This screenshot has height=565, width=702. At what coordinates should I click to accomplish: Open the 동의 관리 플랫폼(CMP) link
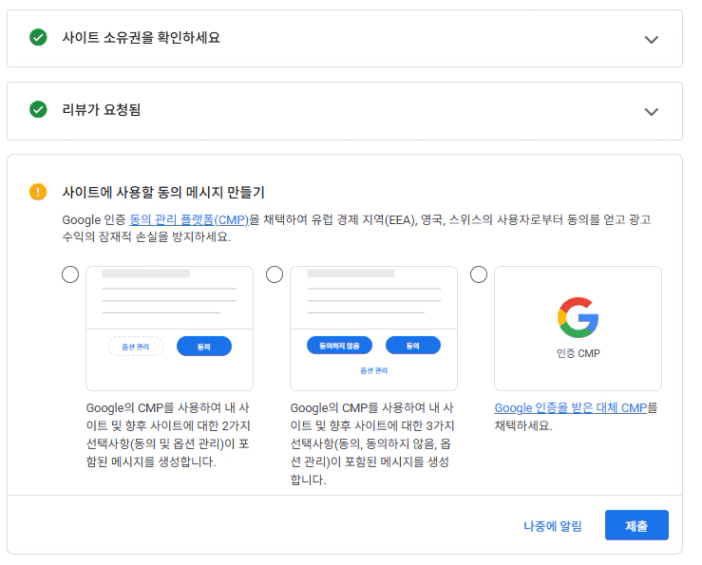coord(189,220)
